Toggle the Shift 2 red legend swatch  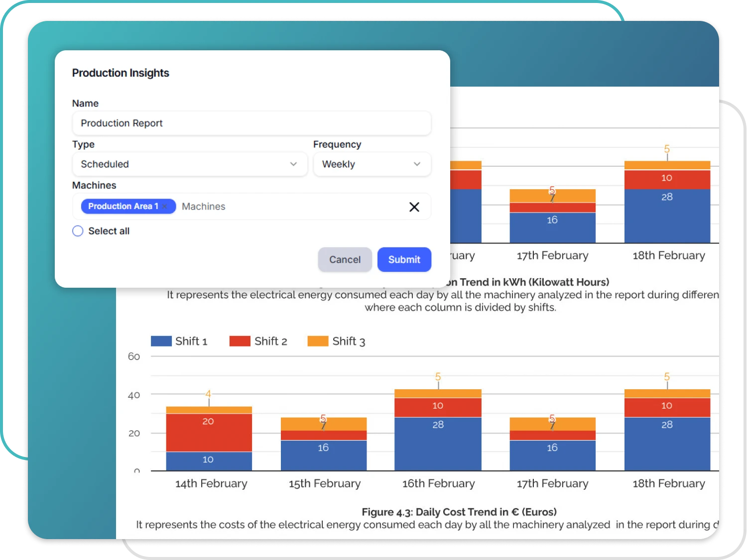(240, 341)
